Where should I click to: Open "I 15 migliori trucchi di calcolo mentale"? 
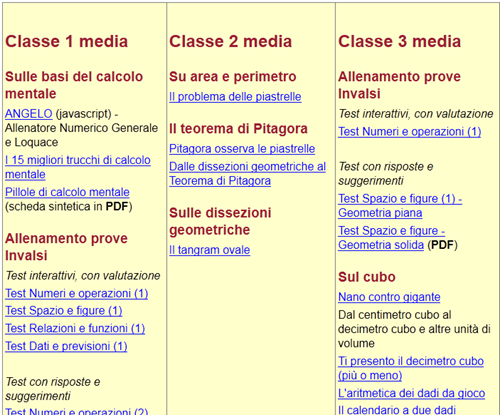78,167
